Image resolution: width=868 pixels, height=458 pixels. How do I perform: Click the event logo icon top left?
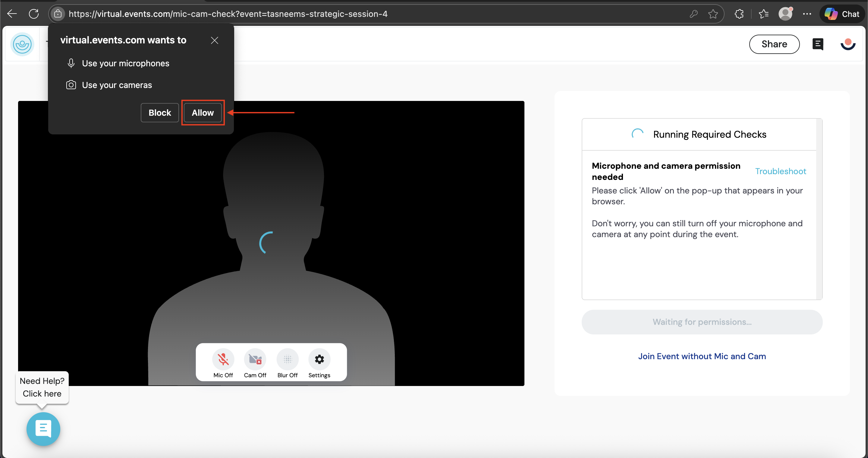22,44
